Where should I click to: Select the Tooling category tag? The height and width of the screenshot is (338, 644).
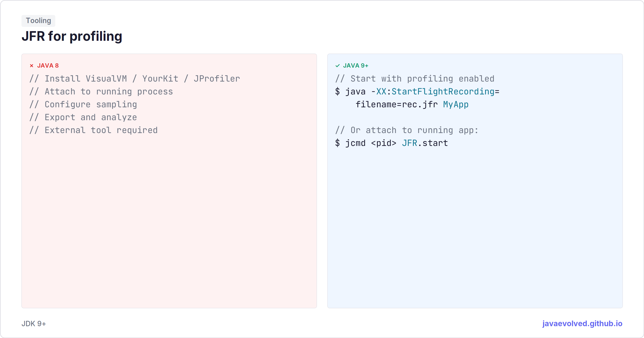coord(38,21)
